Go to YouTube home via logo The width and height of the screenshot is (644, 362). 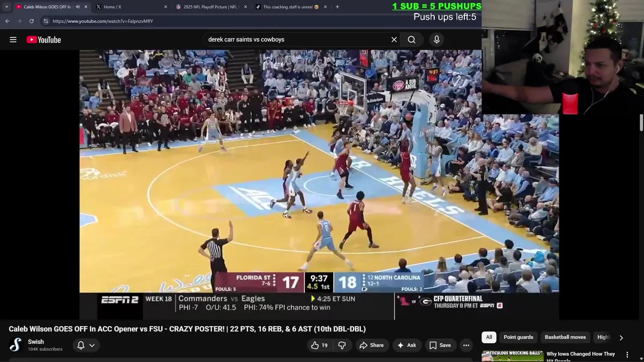tap(44, 40)
